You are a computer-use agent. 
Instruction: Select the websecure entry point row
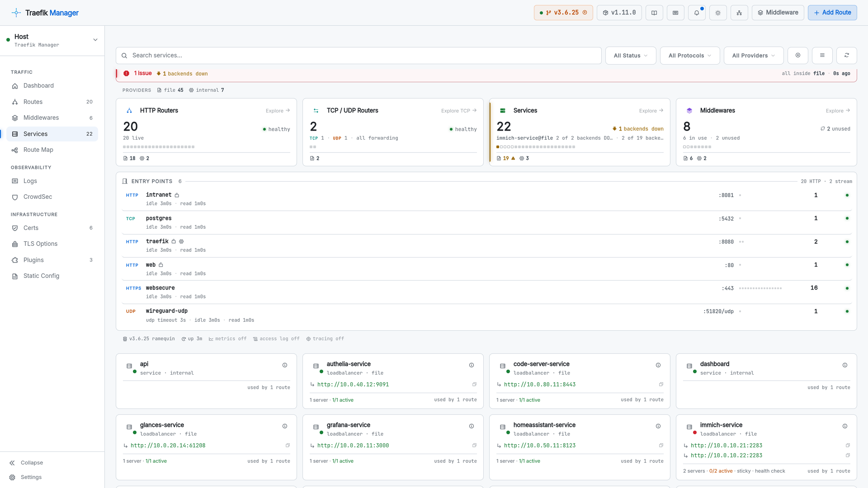486,292
